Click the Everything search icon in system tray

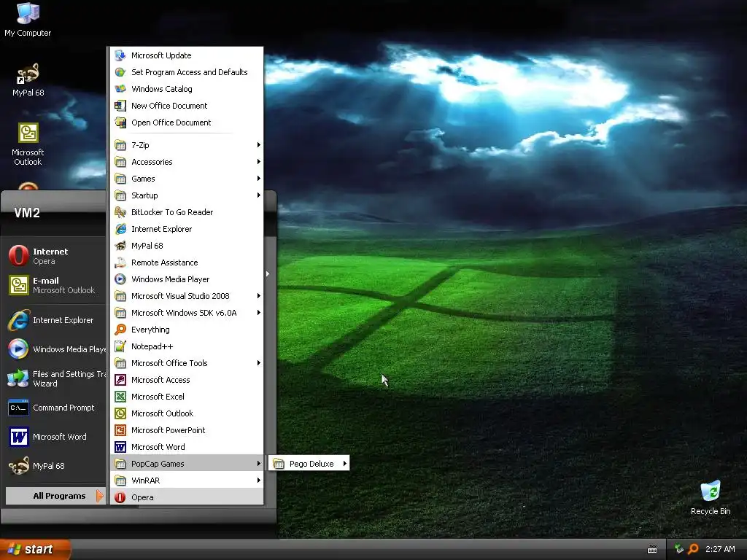pos(693,549)
